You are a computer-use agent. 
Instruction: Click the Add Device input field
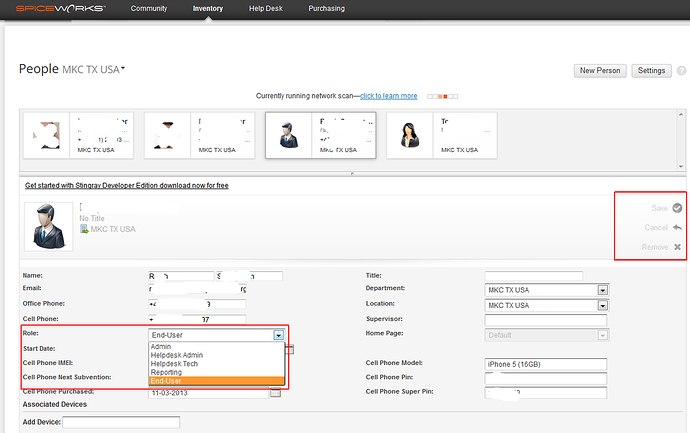coord(121,422)
